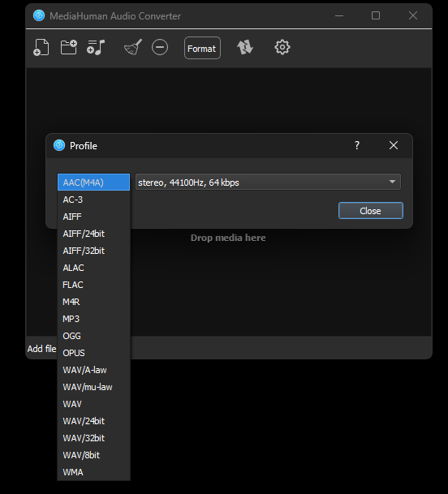The image size is (448, 494).
Task: Select AIFF/32bit format option
Action: click(93, 251)
